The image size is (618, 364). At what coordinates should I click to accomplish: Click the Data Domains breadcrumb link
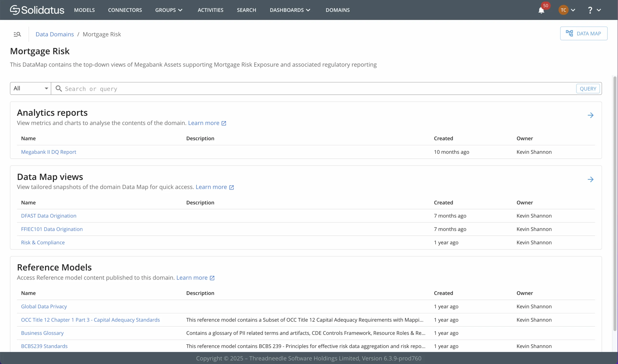pyautogui.click(x=55, y=34)
